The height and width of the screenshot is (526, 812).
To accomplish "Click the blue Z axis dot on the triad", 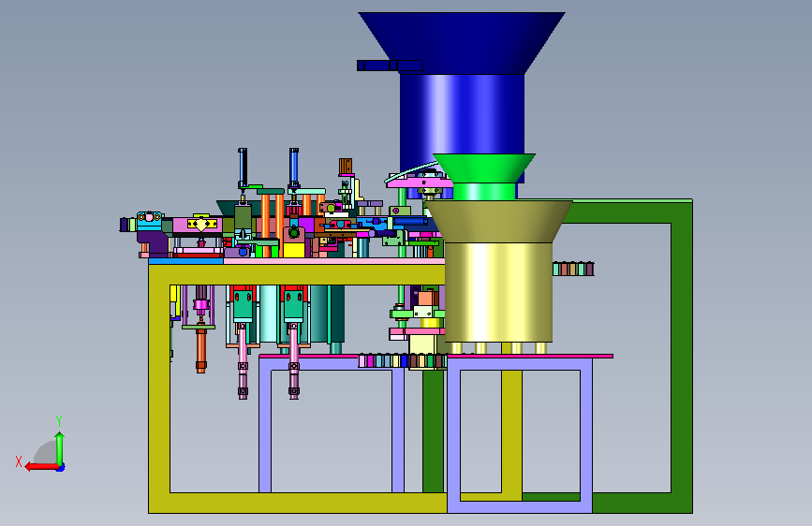I will [61, 468].
